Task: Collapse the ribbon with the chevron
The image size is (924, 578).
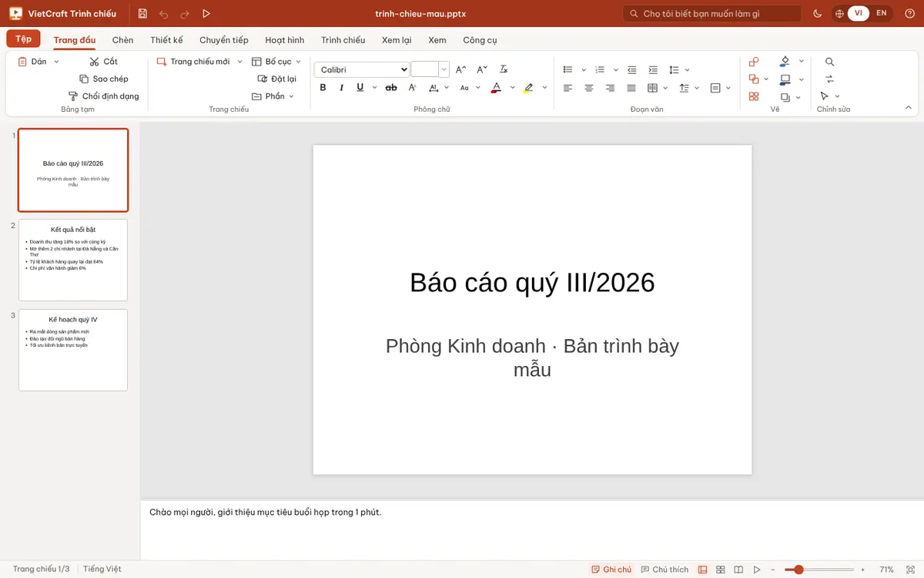Action: (908, 106)
